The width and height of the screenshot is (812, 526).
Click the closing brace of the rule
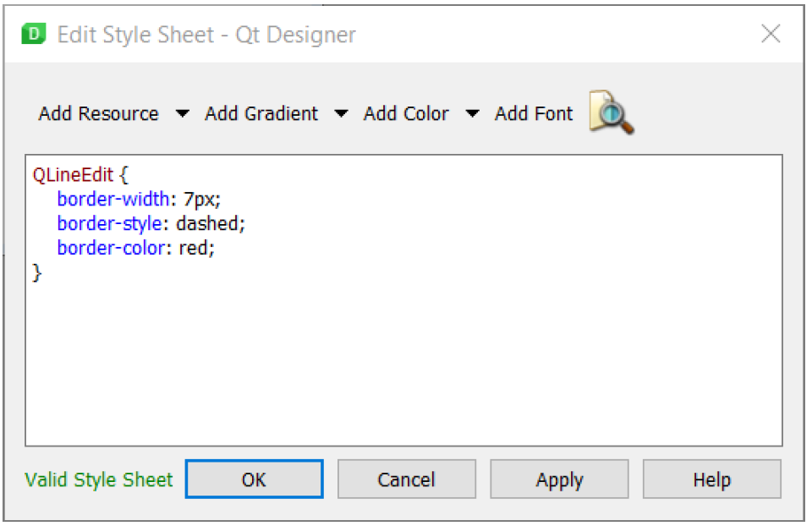click(x=36, y=272)
